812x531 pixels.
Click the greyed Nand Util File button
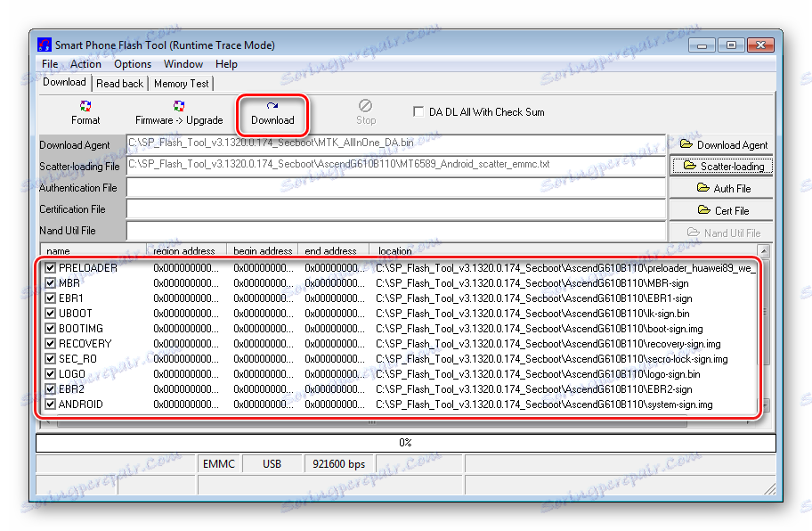click(721, 233)
